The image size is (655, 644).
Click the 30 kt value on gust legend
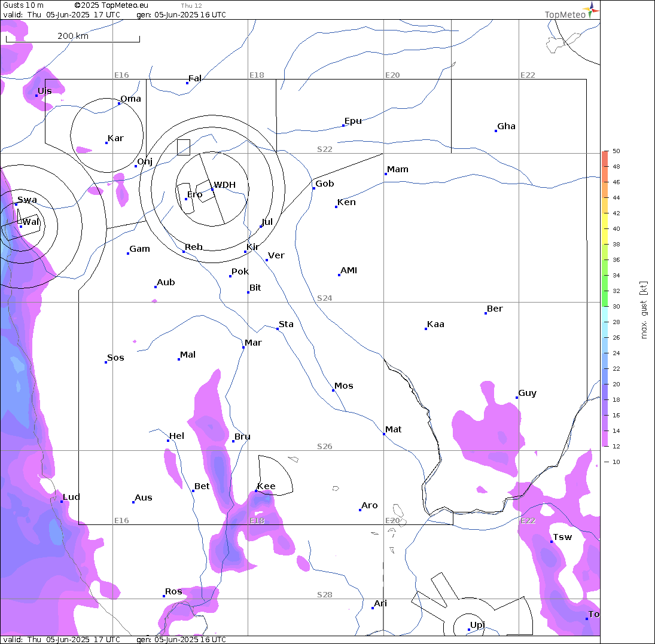click(616, 307)
